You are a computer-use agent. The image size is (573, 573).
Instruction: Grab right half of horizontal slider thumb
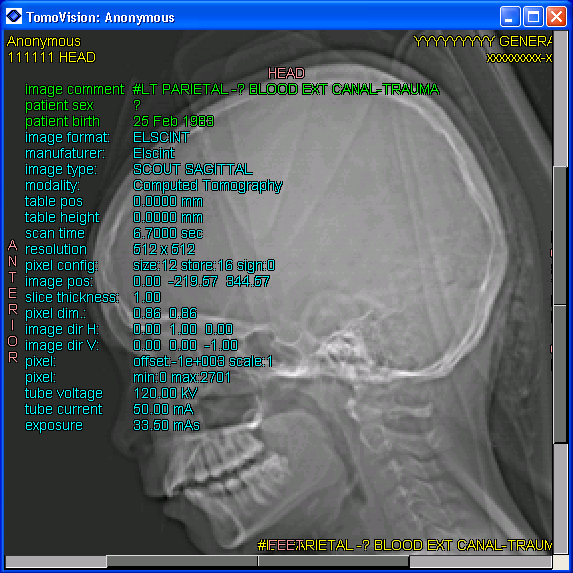coord(334,561)
